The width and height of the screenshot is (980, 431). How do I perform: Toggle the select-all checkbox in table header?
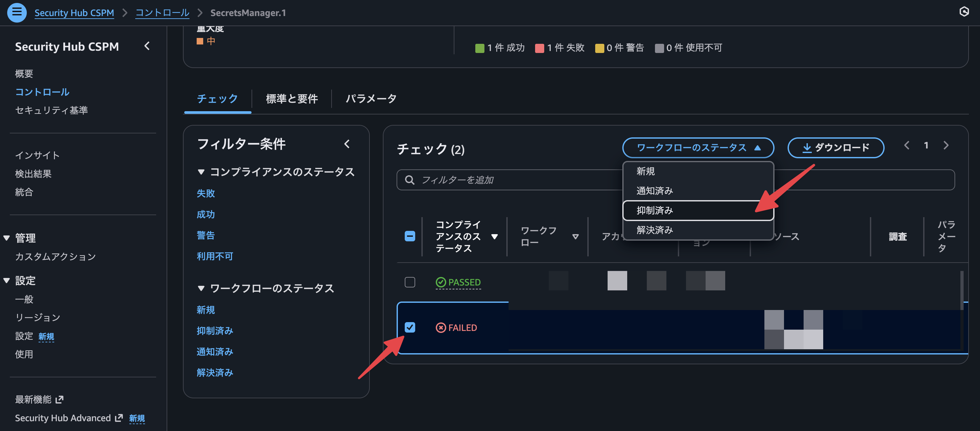click(410, 236)
